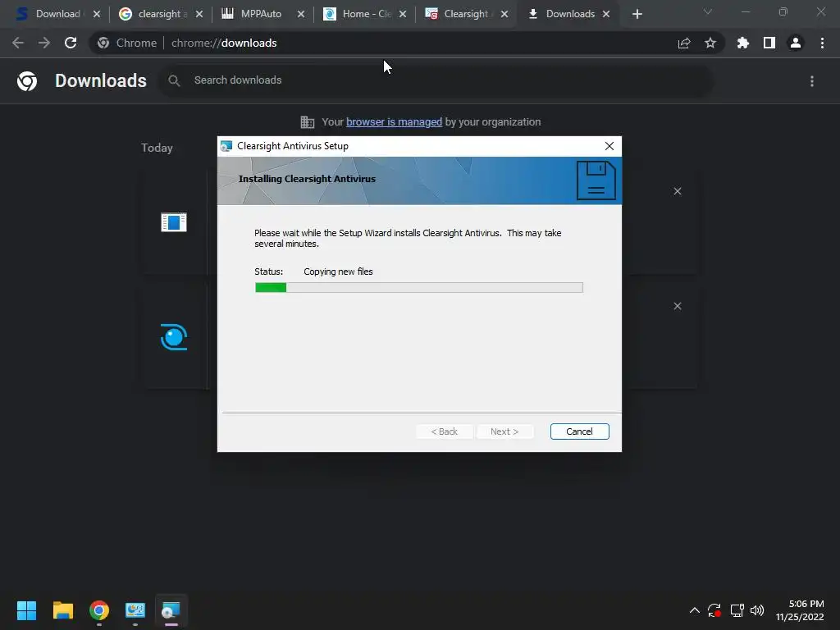Click the first download file icon
The height and width of the screenshot is (630, 840).
tap(174, 221)
